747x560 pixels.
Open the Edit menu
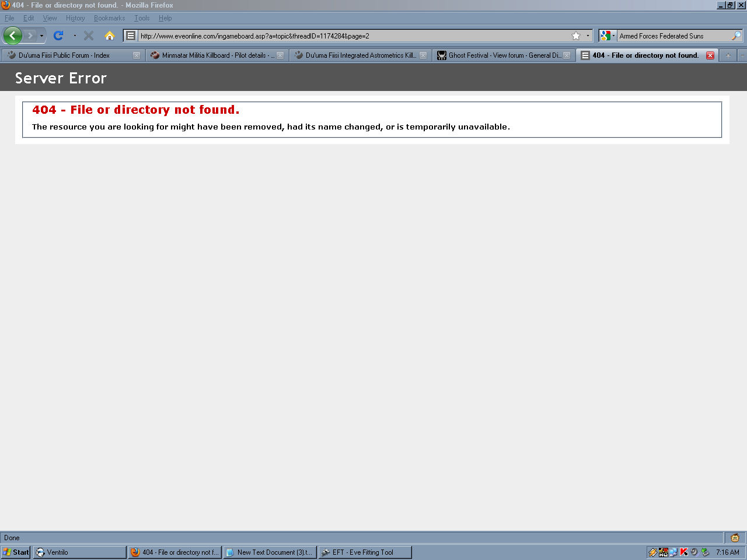pyautogui.click(x=29, y=18)
